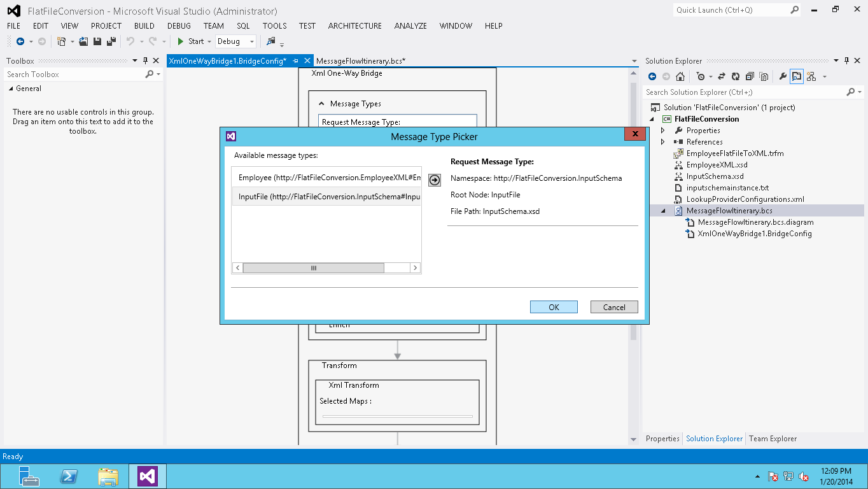This screenshot has height=489, width=868.
Task: Select the InputFile message type entry
Action: pyautogui.click(x=326, y=197)
